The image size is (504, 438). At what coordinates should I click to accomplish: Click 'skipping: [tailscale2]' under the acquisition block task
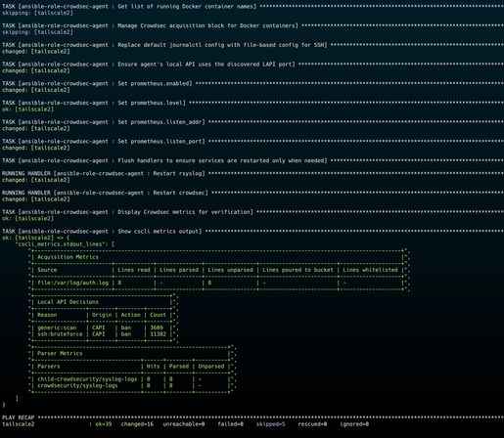click(x=37, y=32)
